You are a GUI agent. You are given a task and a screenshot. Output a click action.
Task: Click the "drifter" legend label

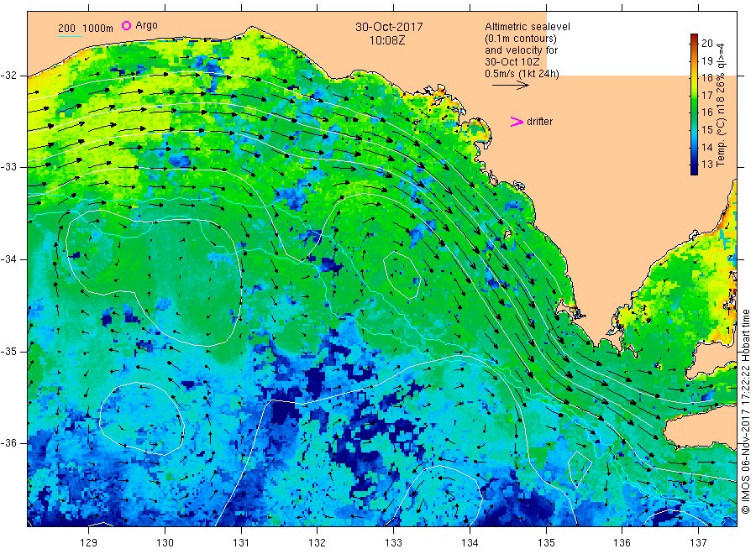[539, 122]
